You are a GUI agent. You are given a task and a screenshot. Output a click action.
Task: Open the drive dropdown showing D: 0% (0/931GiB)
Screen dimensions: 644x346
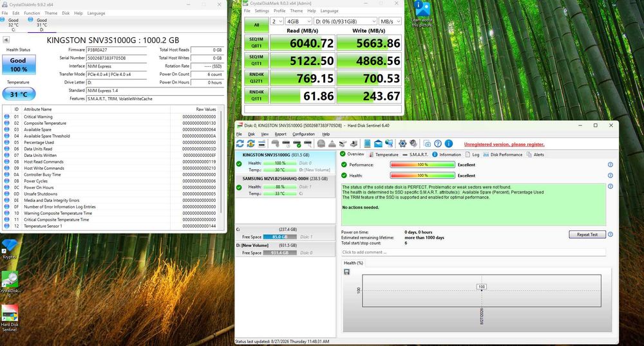[x=345, y=21]
